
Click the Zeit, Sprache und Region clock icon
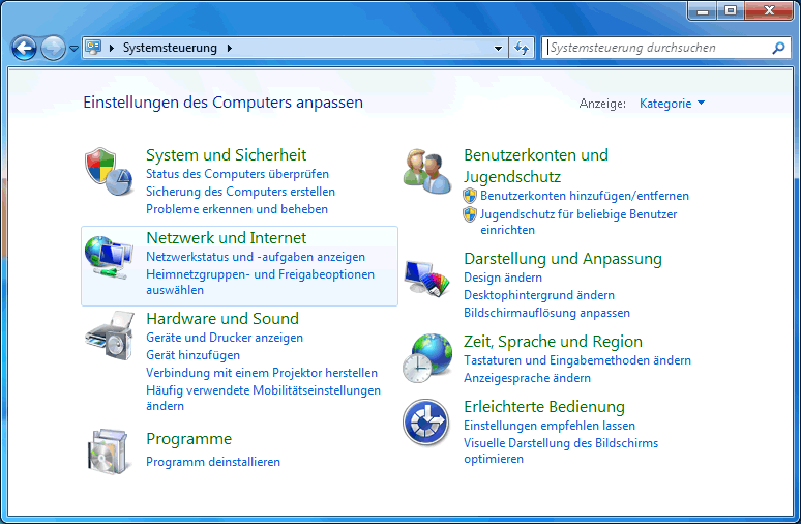pos(427,358)
